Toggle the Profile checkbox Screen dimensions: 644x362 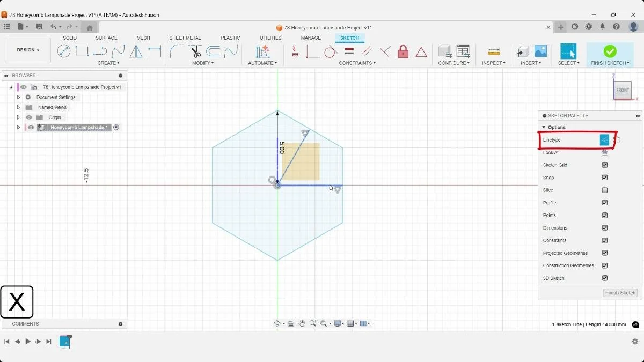pos(605,203)
